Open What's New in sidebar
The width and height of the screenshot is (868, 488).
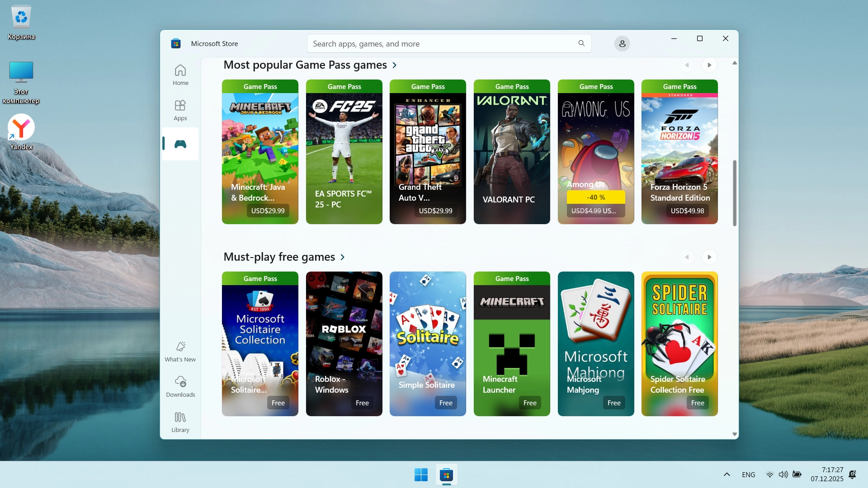click(x=180, y=352)
